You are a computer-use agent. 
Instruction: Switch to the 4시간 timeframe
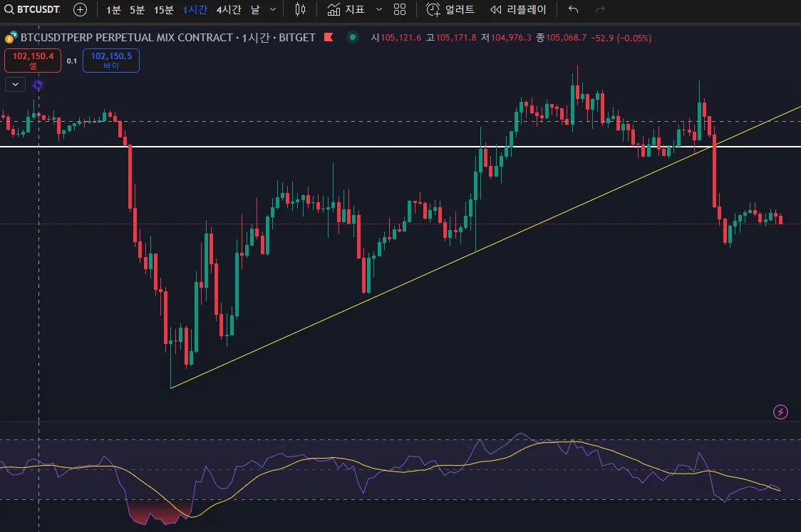click(228, 10)
